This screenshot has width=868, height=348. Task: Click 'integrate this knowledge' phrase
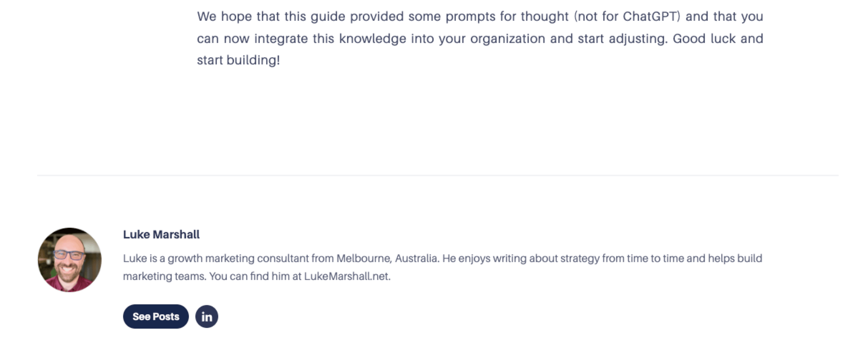tap(330, 39)
